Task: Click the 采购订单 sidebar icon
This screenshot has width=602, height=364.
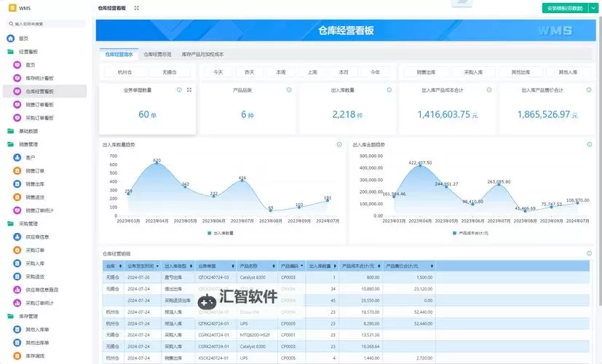Action: [x=17, y=250]
